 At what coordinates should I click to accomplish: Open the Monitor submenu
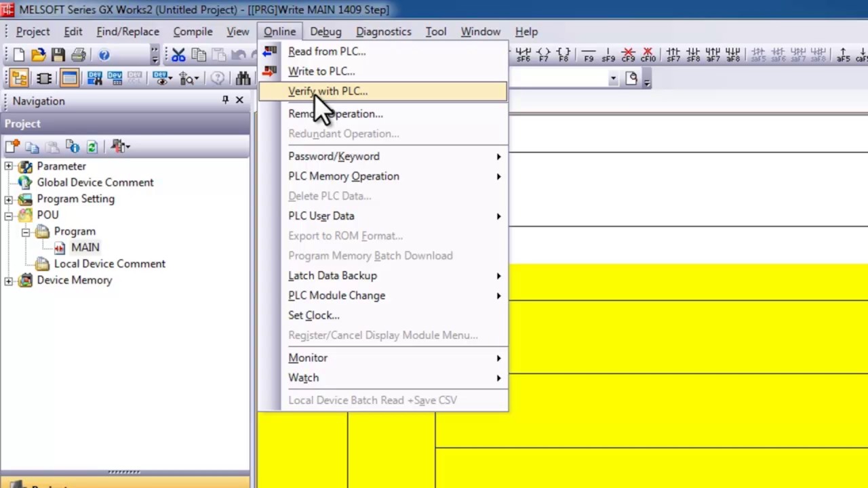(x=382, y=358)
